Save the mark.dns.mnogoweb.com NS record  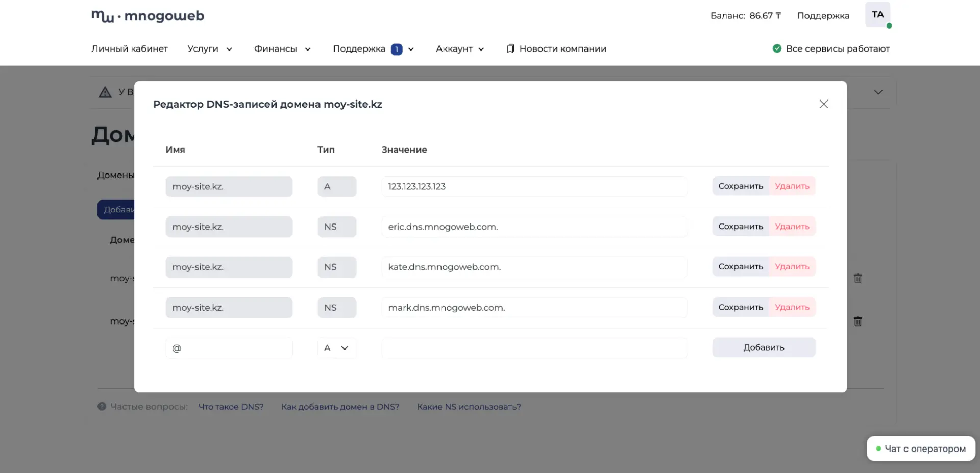pos(741,307)
